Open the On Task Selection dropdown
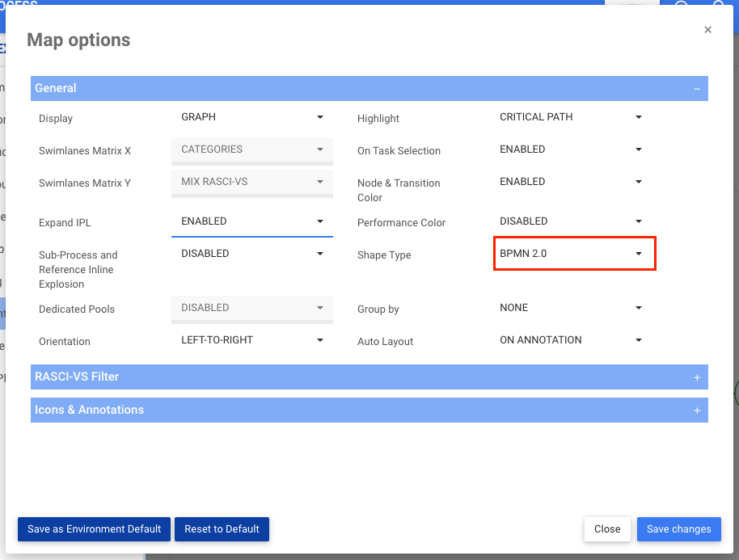 tap(571, 149)
